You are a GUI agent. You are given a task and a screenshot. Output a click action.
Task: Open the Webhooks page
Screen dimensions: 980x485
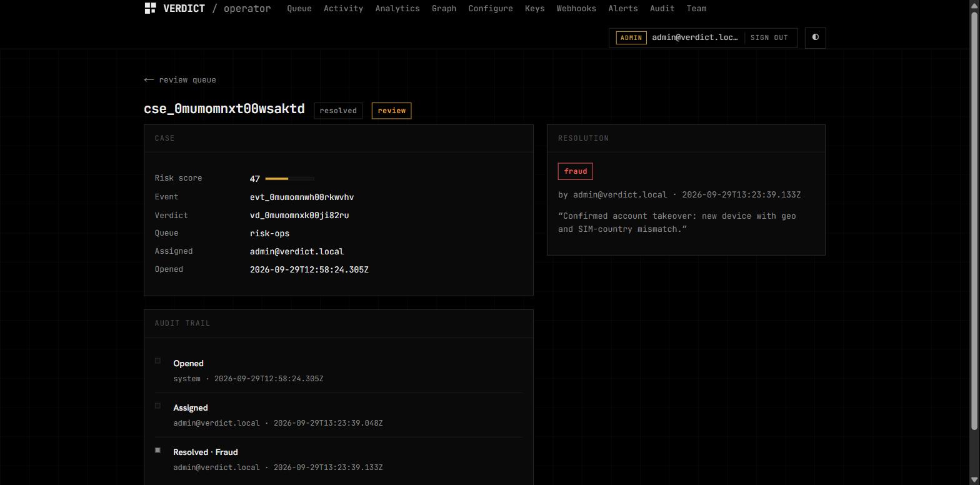pos(576,9)
